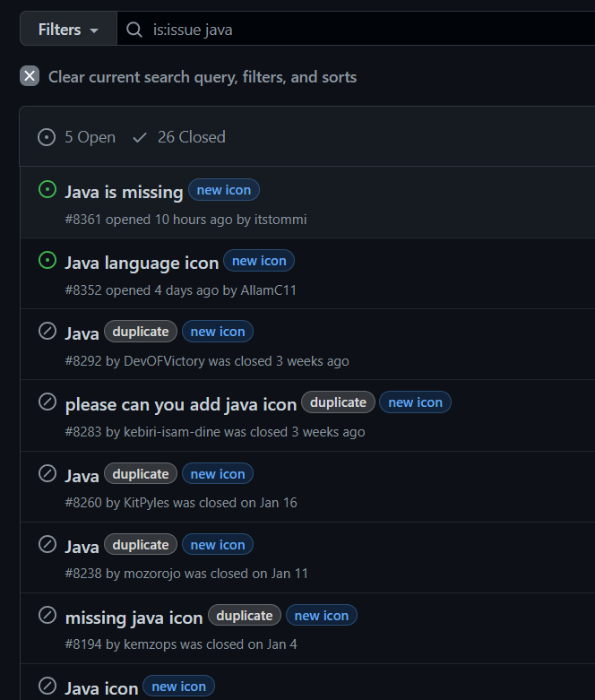Open the 'Java' issue #8260 by KitPyles

(82, 476)
